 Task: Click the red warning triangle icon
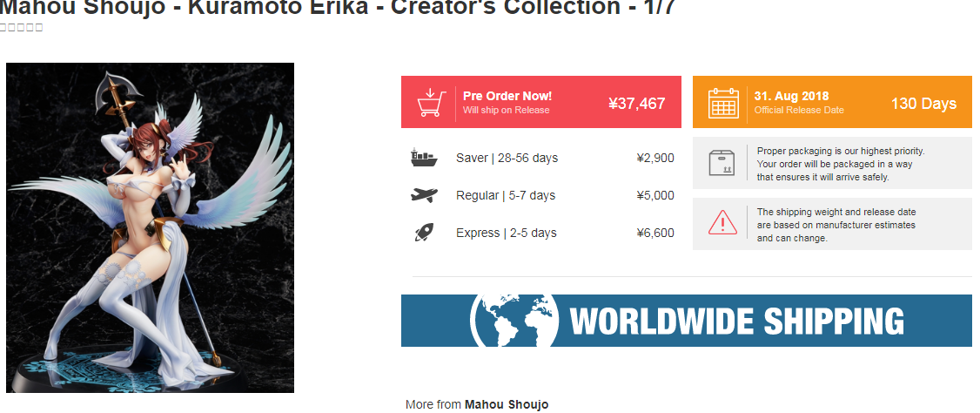[722, 222]
